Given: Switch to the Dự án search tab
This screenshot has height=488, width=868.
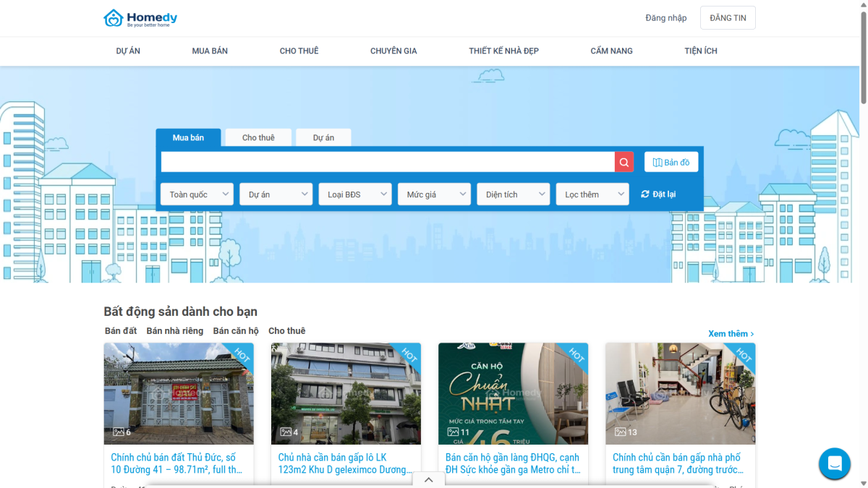Looking at the screenshot, I should [x=323, y=137].
